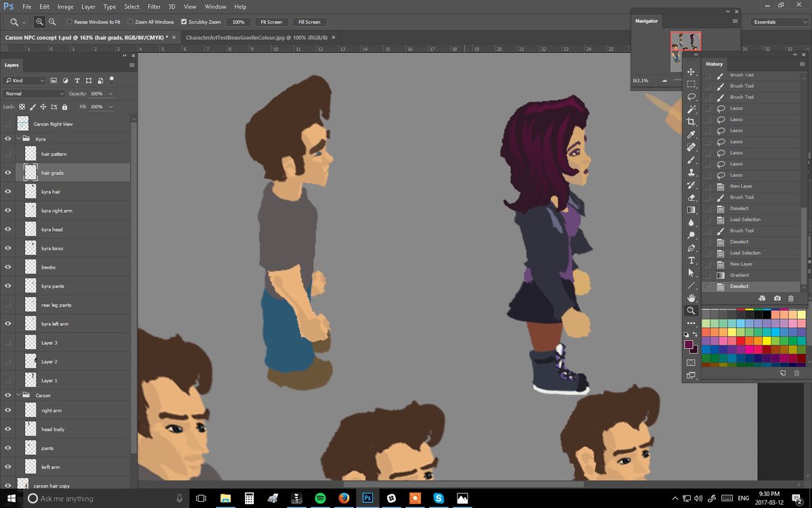Image resolution: width=812 pixels, height=508 pixels.
Task: Select the Pen tool
Action: [691, 248]
